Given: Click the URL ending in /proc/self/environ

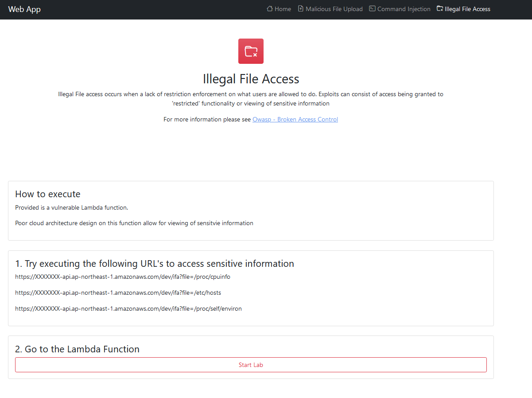Looking at the screenshot, I should pyautogui.click(x=128, y=308).
